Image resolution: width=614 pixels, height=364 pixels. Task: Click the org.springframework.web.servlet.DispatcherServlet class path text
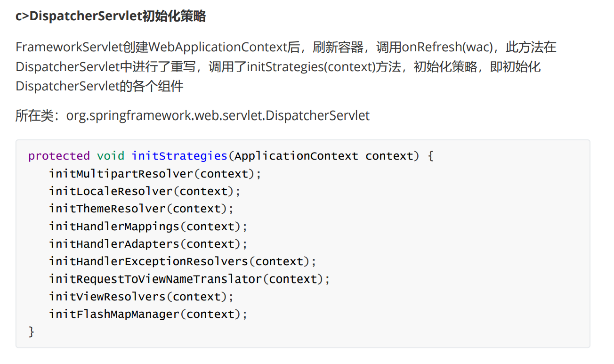(218, 115)
